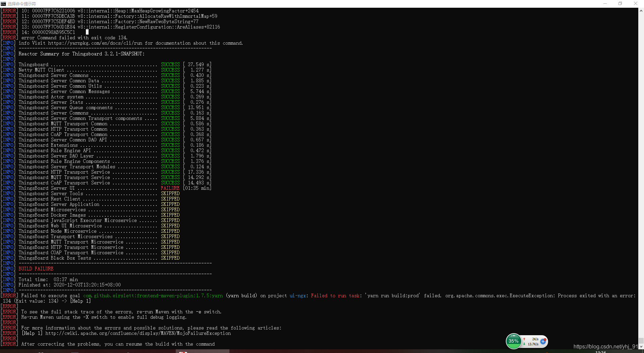Click "ThingsBoard Docker Images" module name

point(52,215)
